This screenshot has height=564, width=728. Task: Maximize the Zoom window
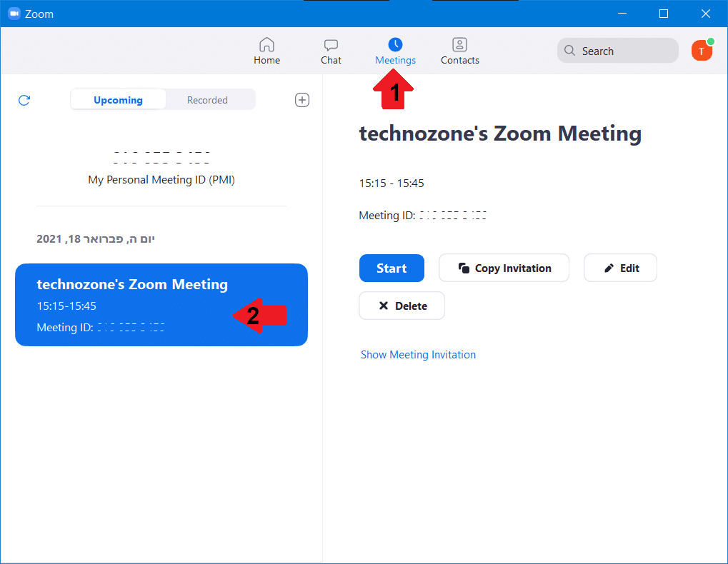coord(664,14)
